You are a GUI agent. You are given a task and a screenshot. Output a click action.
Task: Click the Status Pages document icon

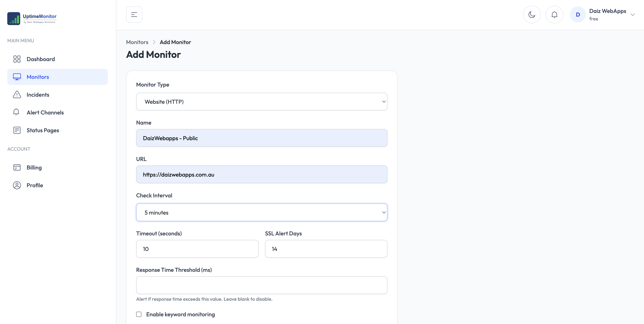17,130
